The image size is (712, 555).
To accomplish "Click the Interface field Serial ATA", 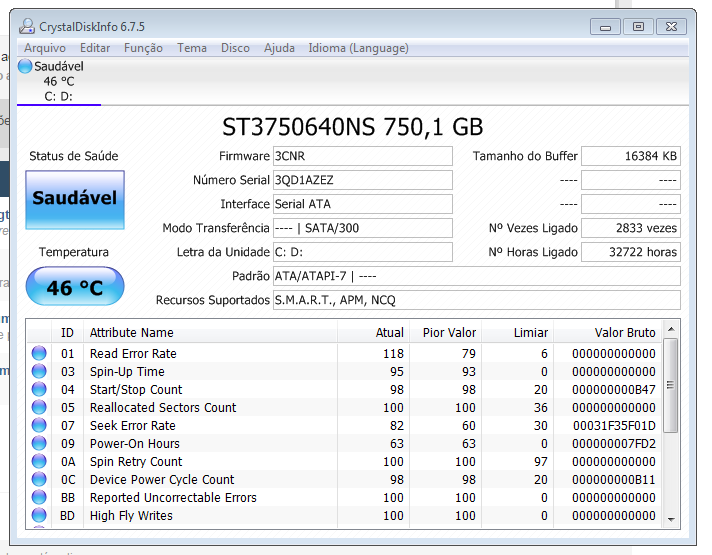I will [362, 204].
